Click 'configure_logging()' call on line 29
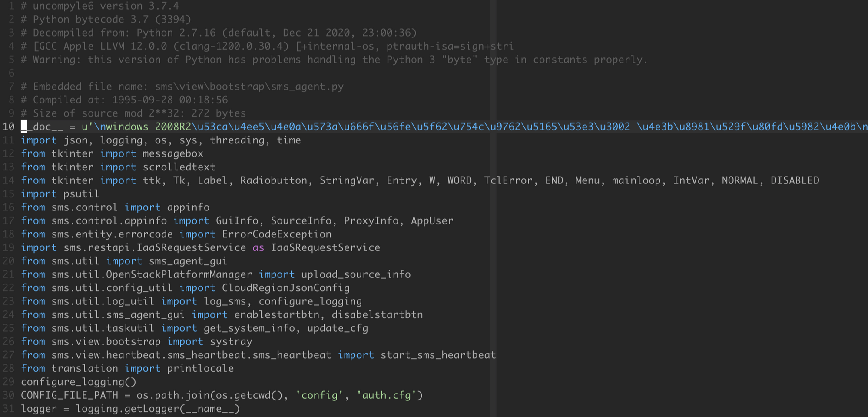 click(x=79, y=382)
